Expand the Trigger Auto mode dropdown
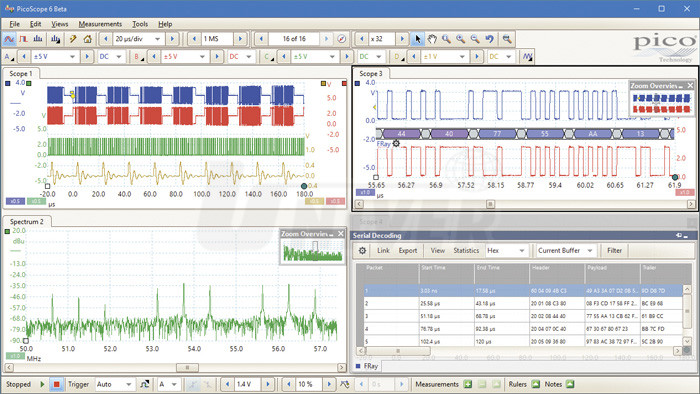700x394 pixels. 114,384
